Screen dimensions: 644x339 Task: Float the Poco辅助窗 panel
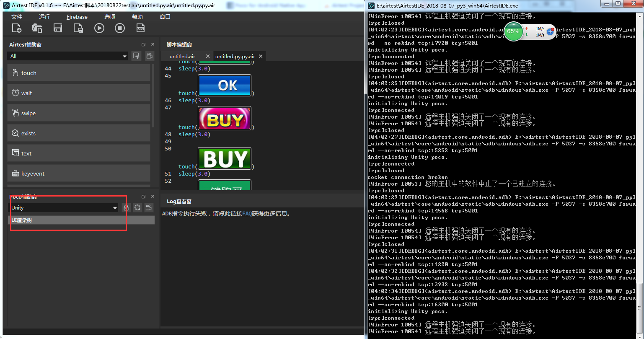click(143, 197)
